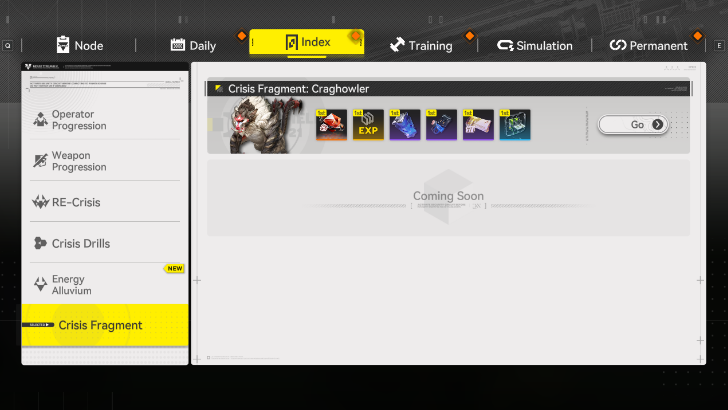
Task: Click the Q key tab-left button
Action: point(8,46)
